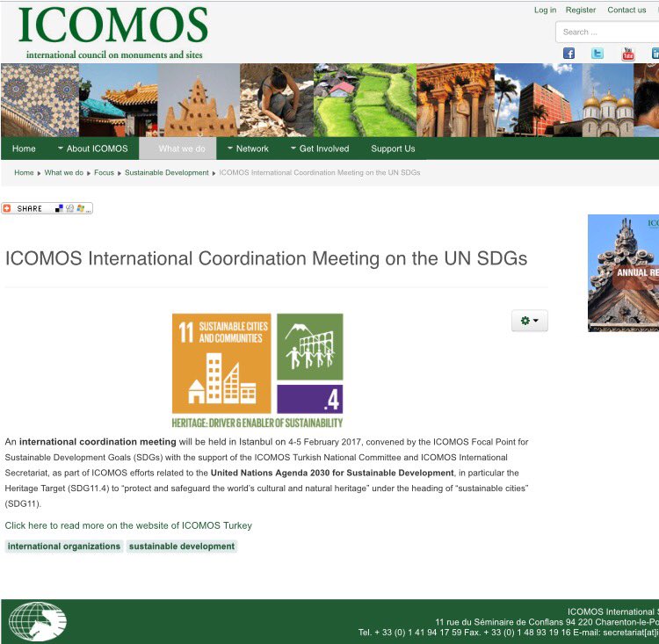Click Sustainable Development breadcrumb link
The height and width of the screenshot is (644, 659).
pyautogui.click(x=166, y=172)
